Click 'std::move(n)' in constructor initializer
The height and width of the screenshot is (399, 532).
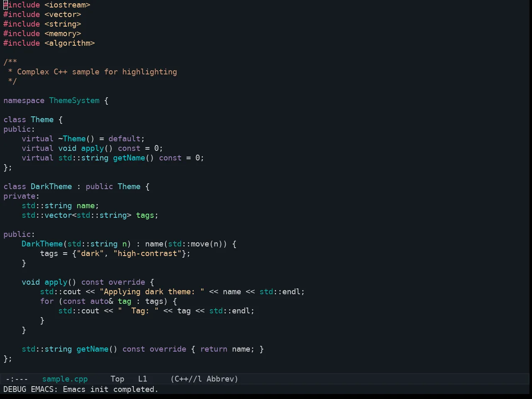195,244
